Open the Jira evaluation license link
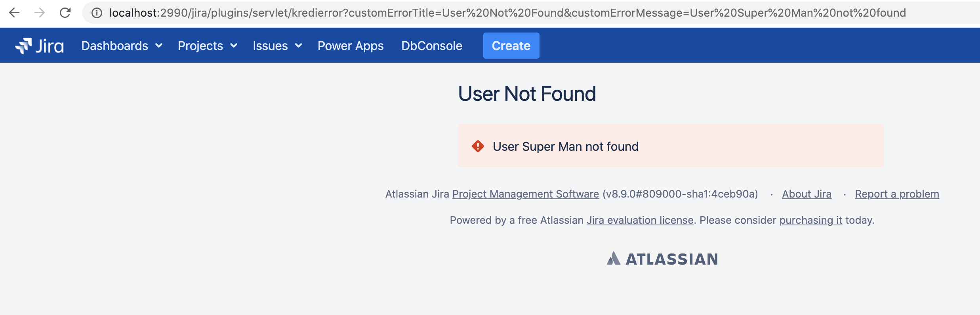The width and height of the screenshot is (980, 315). 640,220
